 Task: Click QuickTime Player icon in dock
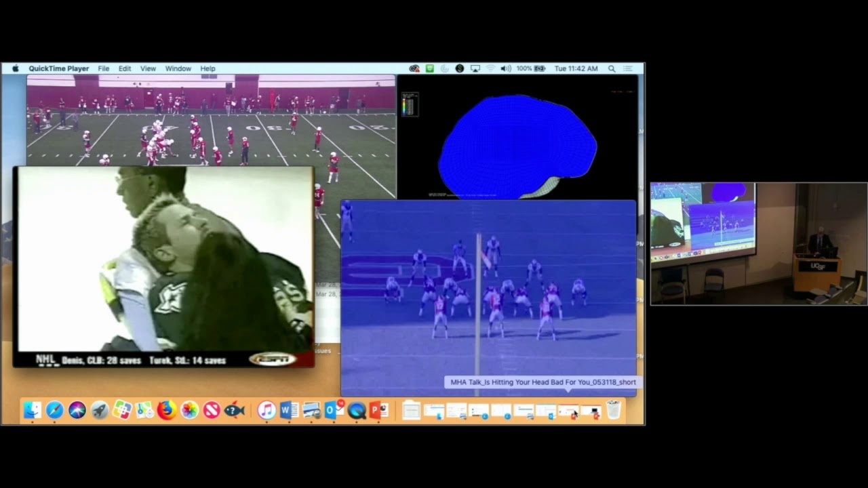[357, 410]
